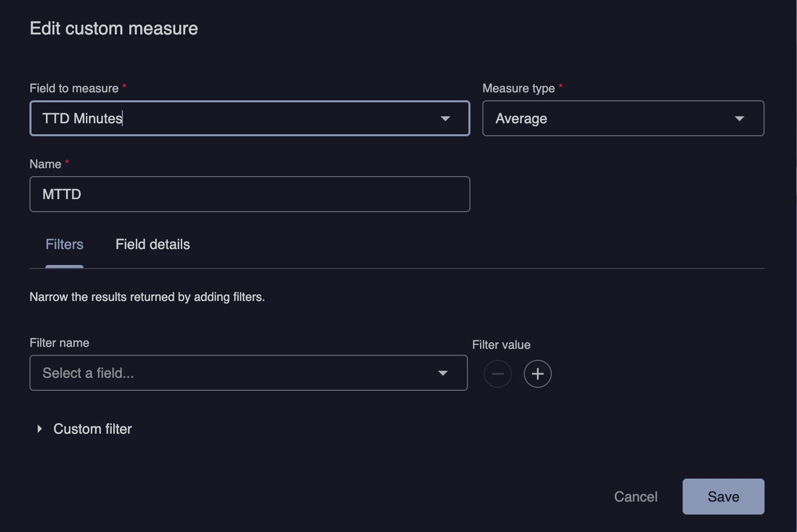Click the TTD Minutes text in field input
Screen dimensions: 797x532
pyautogui.click(x=82, y=119)
